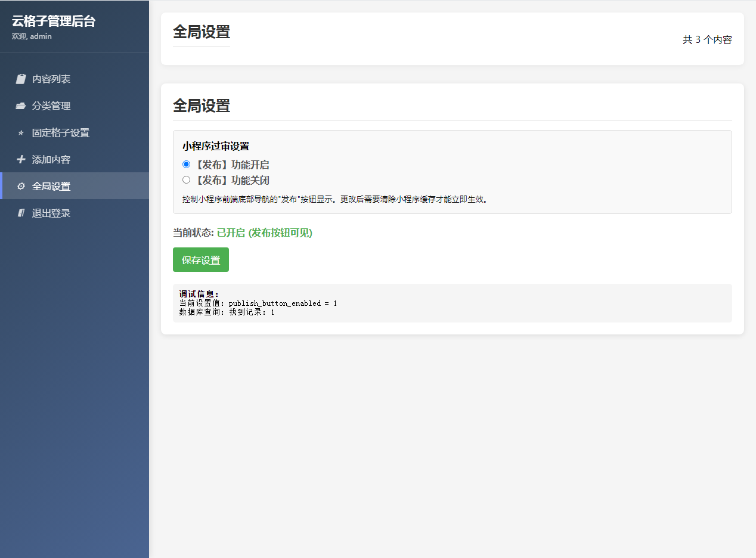Image resolution: width=756 pixels, height=558 pixels.
Task: Click the exit icon beside 退出登录
Action: click(x=21, y=213)
